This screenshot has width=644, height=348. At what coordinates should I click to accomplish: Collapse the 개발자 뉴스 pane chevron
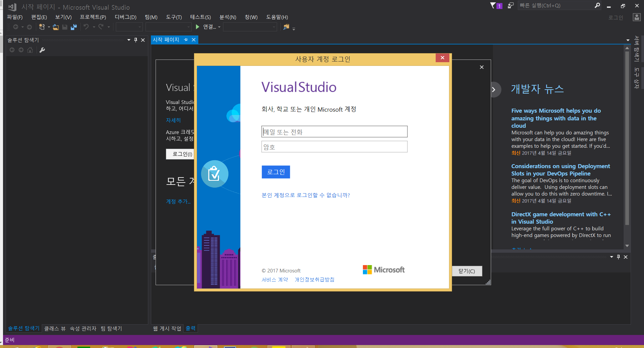[x=494, y=90]
